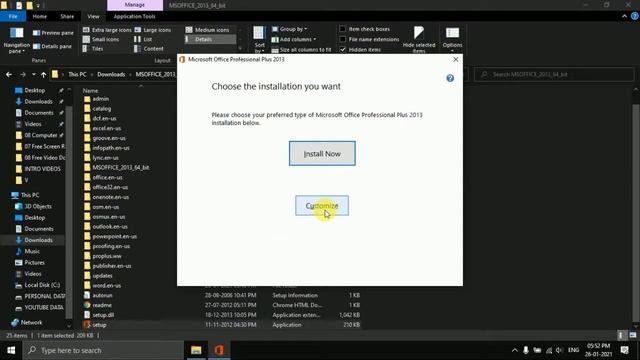Open the recent locations dropdown arrow
Viewport: 640px width, 360px height.
pos(33,74)
